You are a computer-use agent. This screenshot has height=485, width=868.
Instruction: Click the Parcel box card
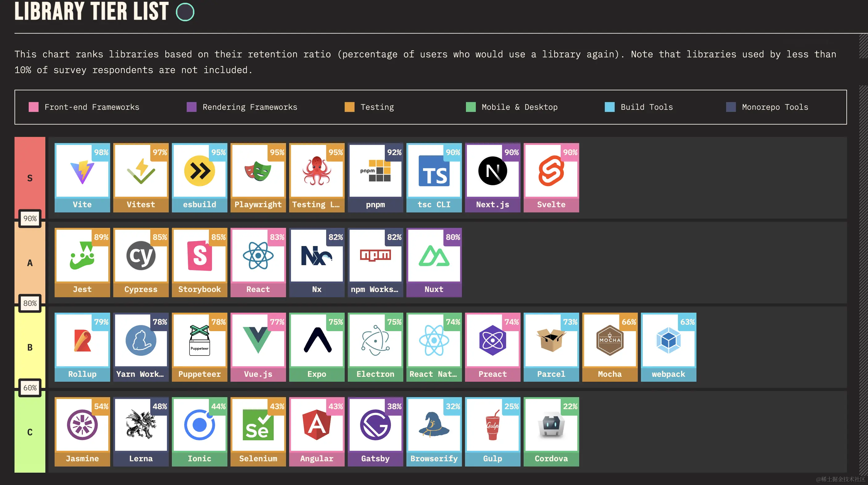tap(551, 347)
